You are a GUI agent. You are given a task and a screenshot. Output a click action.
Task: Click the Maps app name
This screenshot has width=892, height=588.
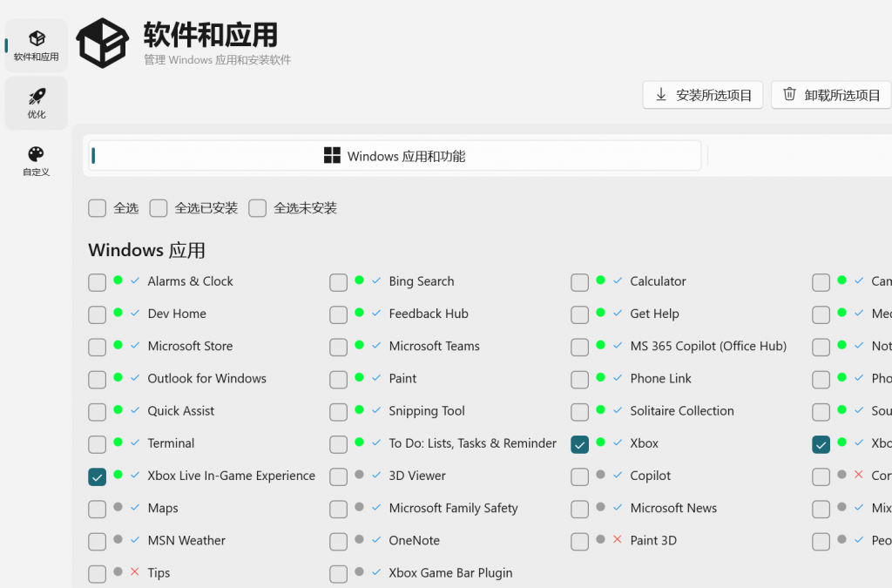(163, 509)
